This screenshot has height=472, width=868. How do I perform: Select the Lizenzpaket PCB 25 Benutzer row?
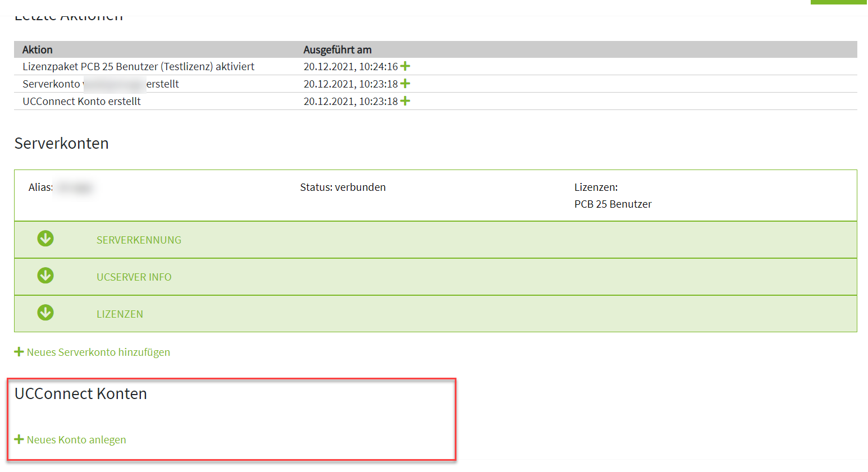point(138,67)
